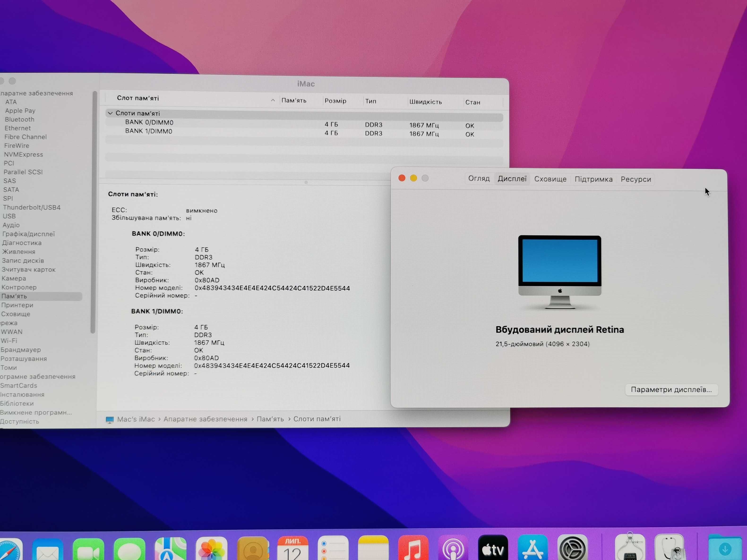Open the Ресурси tab
Viewport: 747px width, 560px height.
pos(635,180)
